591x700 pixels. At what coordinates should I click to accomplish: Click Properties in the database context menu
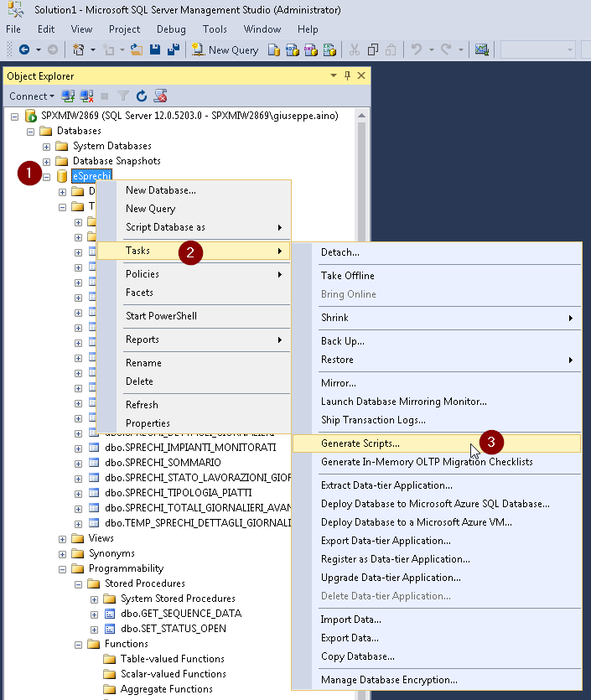coord(148,423)
